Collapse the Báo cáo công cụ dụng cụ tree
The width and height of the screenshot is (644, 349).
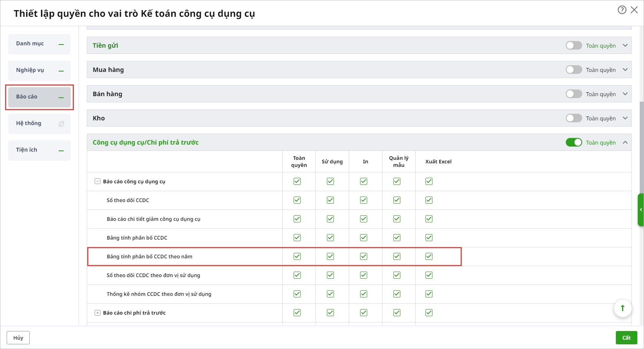coord(98,181)
